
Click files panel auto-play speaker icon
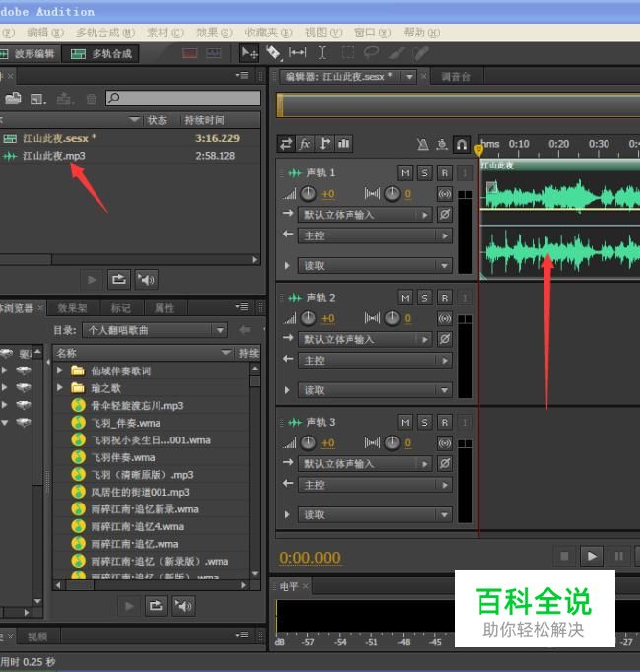tap(146, 280)
